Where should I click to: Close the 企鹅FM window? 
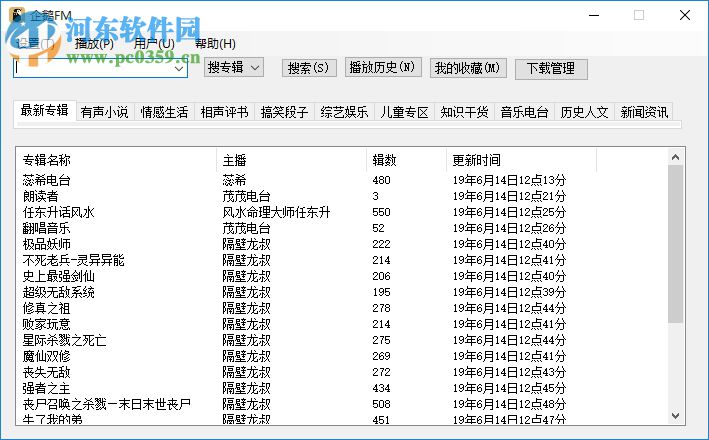pos(685,15)
